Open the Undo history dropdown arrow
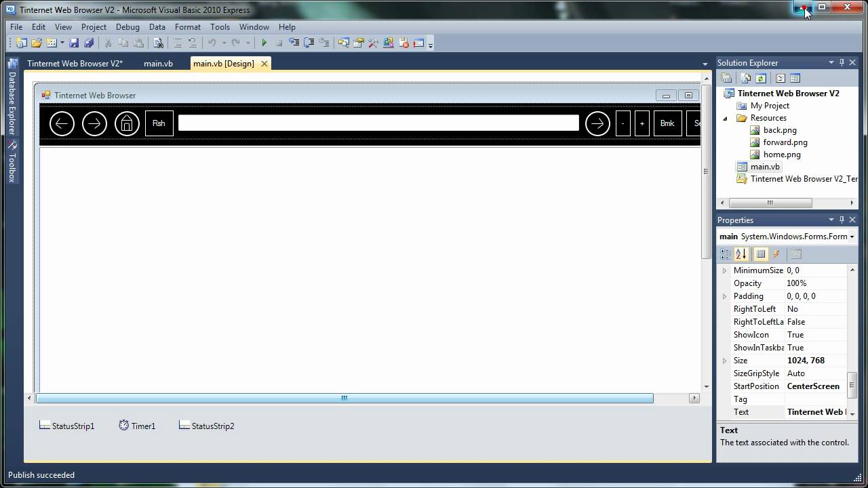The width and height of the screenshot is (868, 488). (x=224, y=43)
